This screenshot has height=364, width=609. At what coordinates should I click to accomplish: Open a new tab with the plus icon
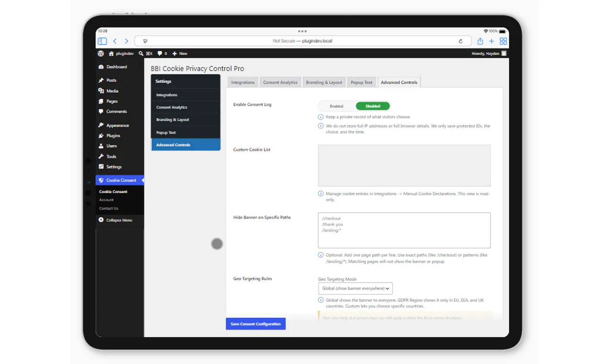[492, 41]
